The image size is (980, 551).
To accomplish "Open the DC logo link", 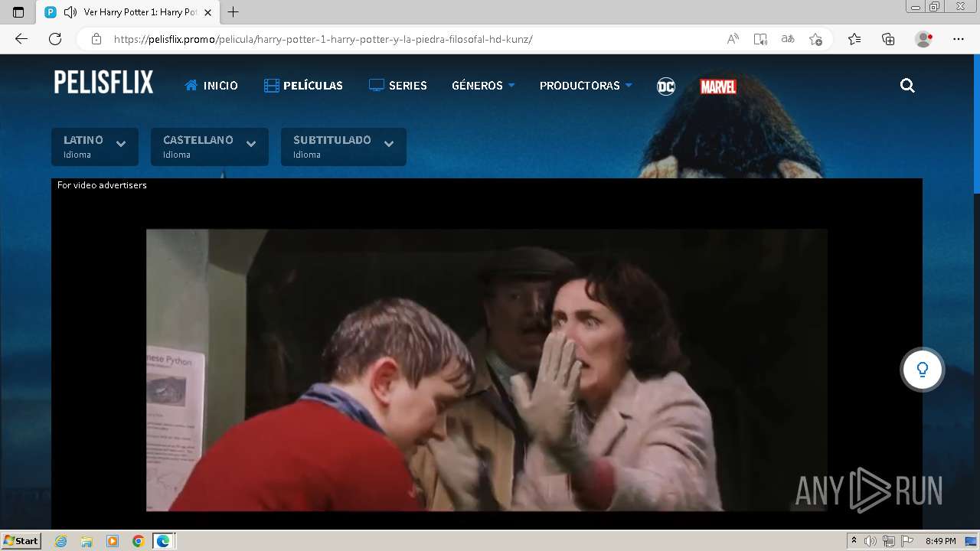I will coord(666,86).
